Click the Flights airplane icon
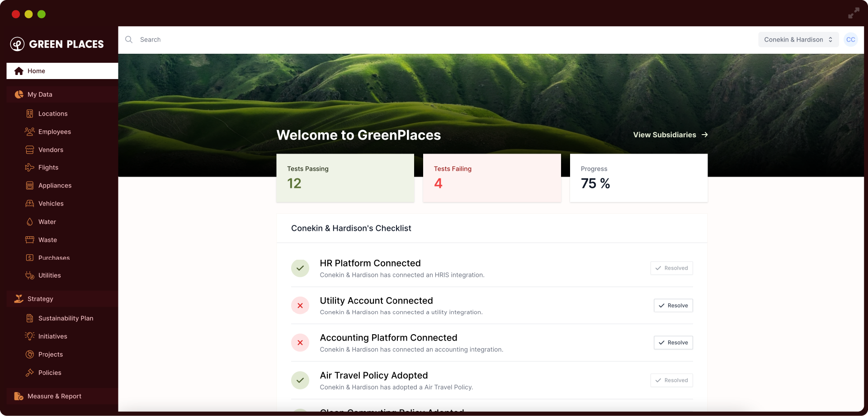 point(30,168)
